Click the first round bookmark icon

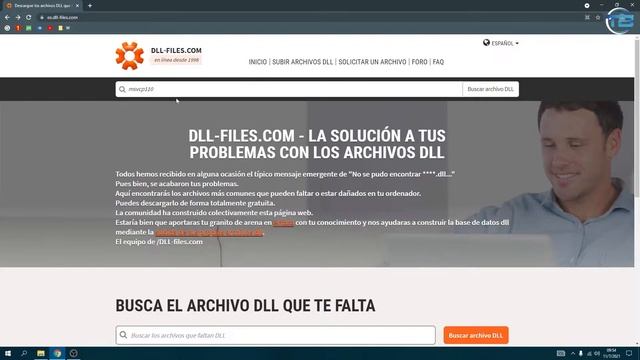click(7, 28)
